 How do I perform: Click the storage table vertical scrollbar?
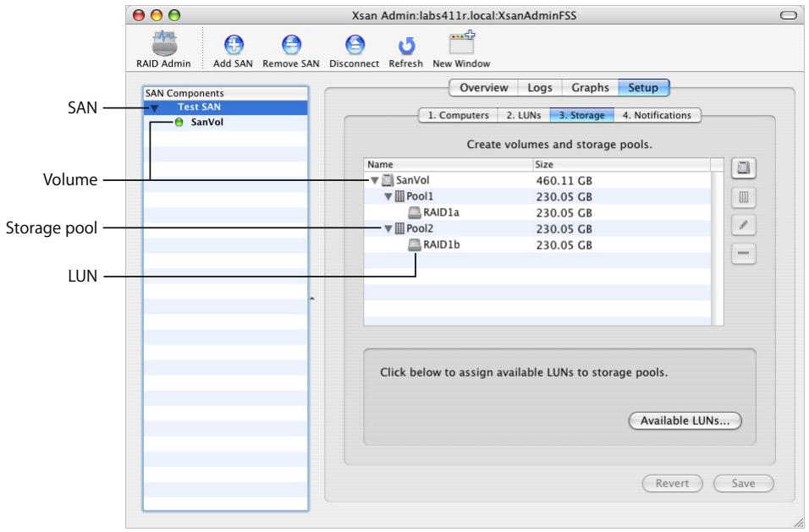[x=717, y=248]
